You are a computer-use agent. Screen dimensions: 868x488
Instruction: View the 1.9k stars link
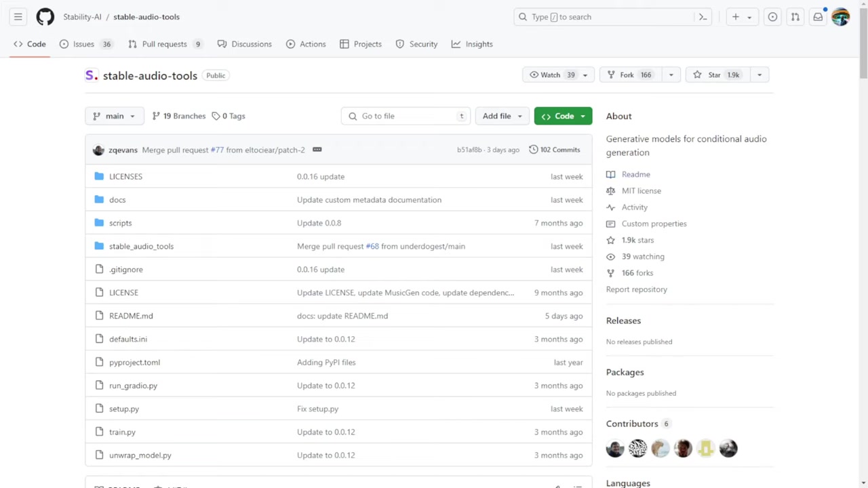click(x=637, y=240)
